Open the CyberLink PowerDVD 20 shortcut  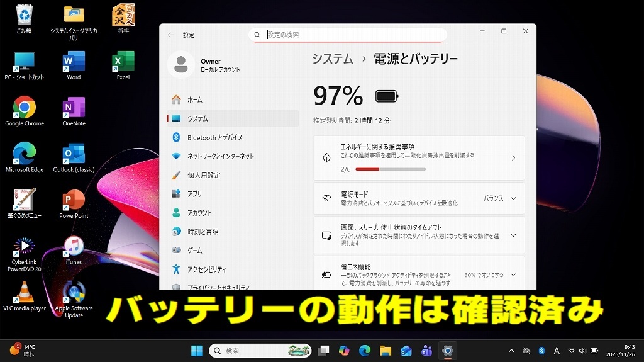point(25,254)
